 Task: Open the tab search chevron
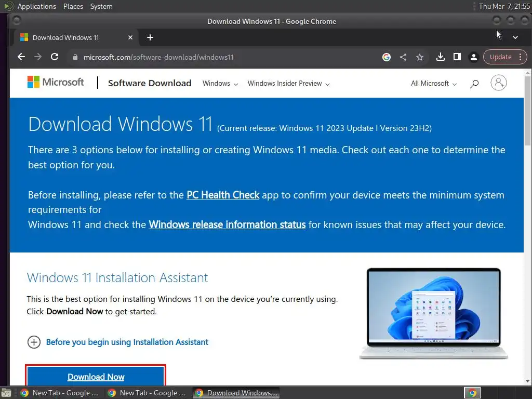tap(515, 37)
